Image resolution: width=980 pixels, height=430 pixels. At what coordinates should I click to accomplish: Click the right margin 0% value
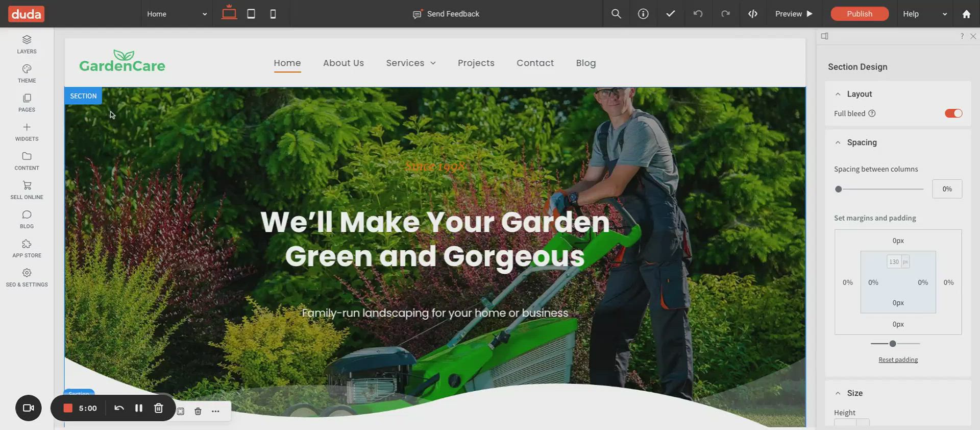click(x=948, y=282)
